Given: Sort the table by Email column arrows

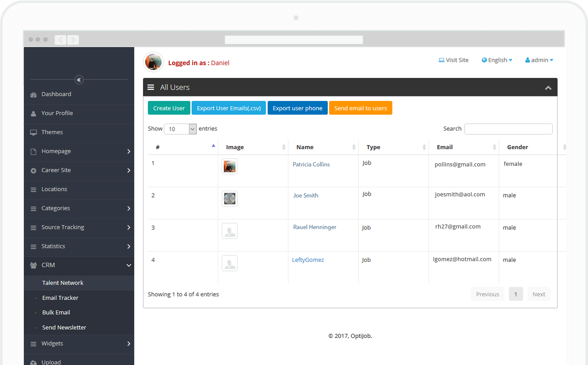Looking at the screenshot, I should pyautogui.click(x=494, y=147).
